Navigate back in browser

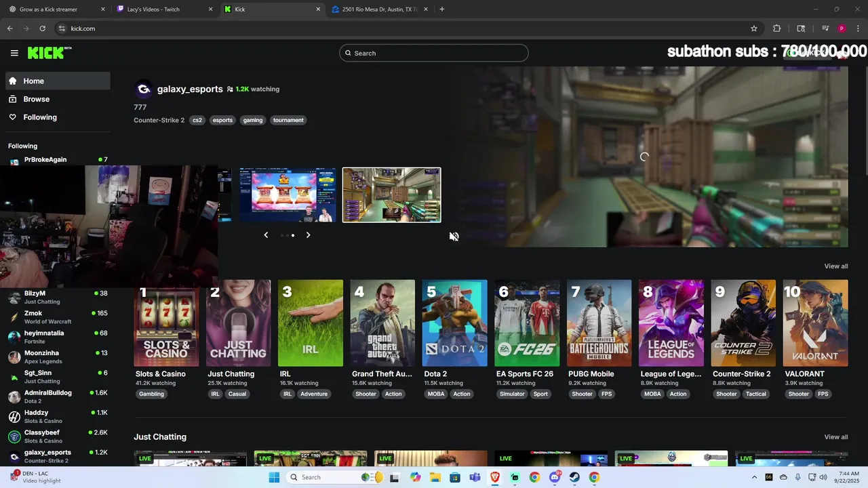pos(9,28)
